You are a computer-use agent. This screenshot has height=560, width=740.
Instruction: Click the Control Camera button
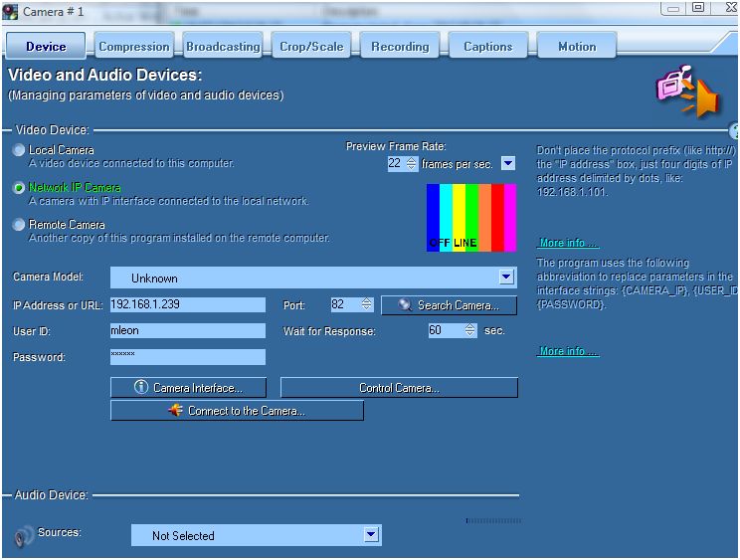(399, 387)
